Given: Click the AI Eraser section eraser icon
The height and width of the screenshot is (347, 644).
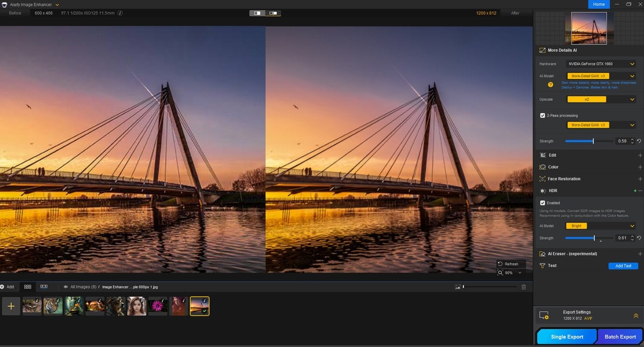Looking at the screenshot, I should (542, 254).
